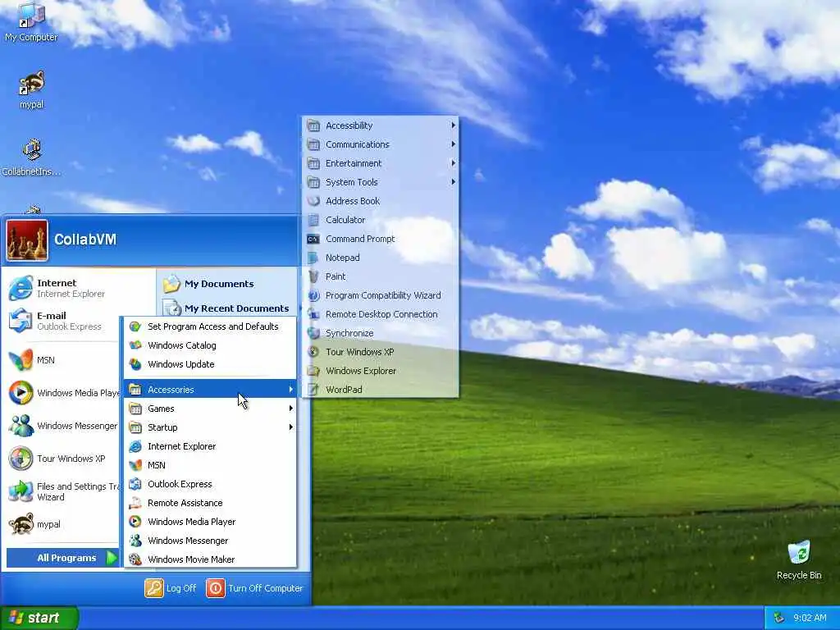The width and height of the screenshot is (840, 630).
Task: Expand the Communications submenu arrow
Action: 453,144
